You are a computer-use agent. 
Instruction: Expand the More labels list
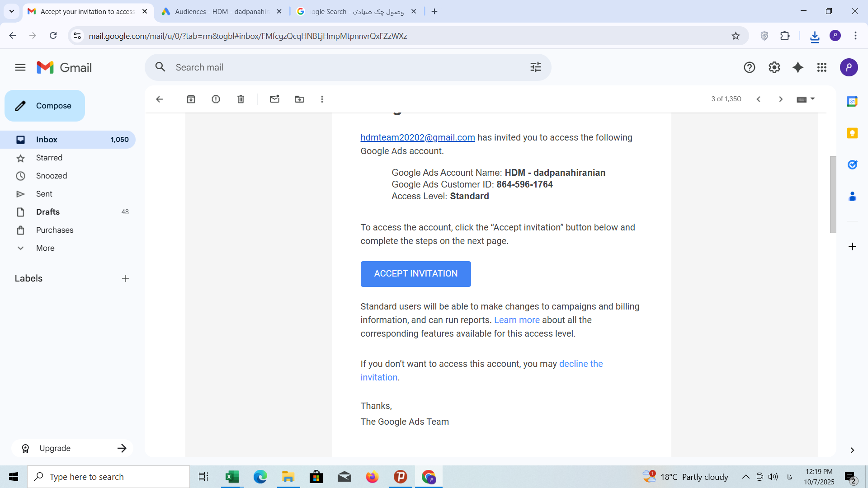coord(45,248)
